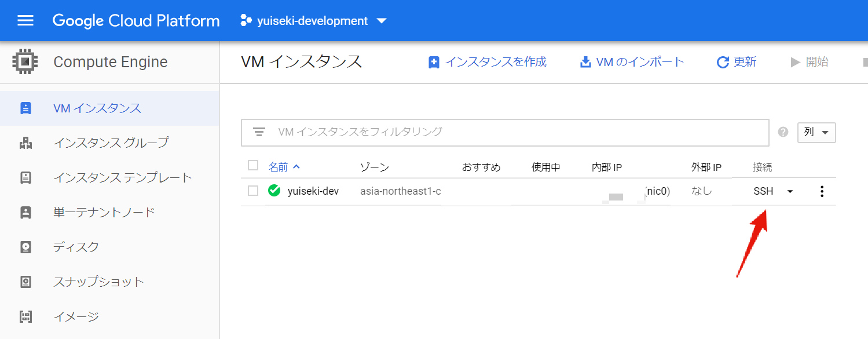Click the 接続 column header
Image resolution: width=868 pixels, height=339 pixels.
point(763,167)
